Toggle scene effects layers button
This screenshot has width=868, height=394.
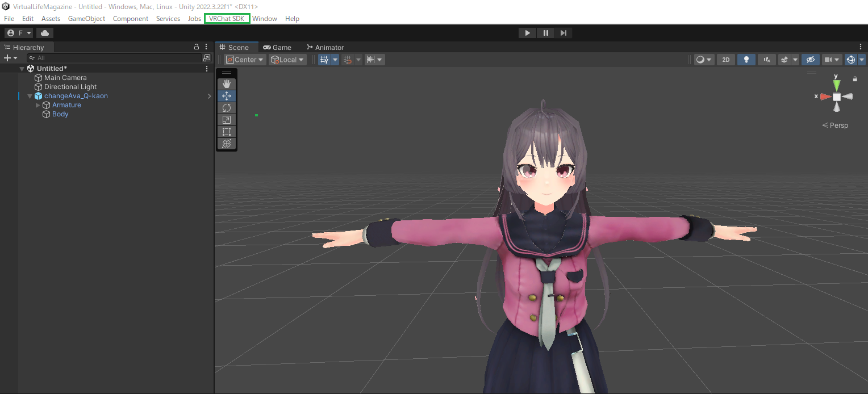pyautogui.click(x=784, y=60)
